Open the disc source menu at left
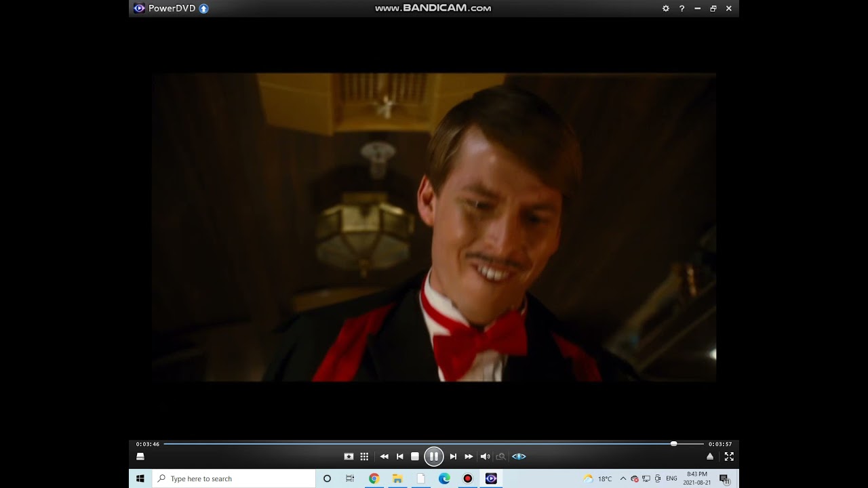This screenshot has height=488, width=868. (x=140, y=457)
